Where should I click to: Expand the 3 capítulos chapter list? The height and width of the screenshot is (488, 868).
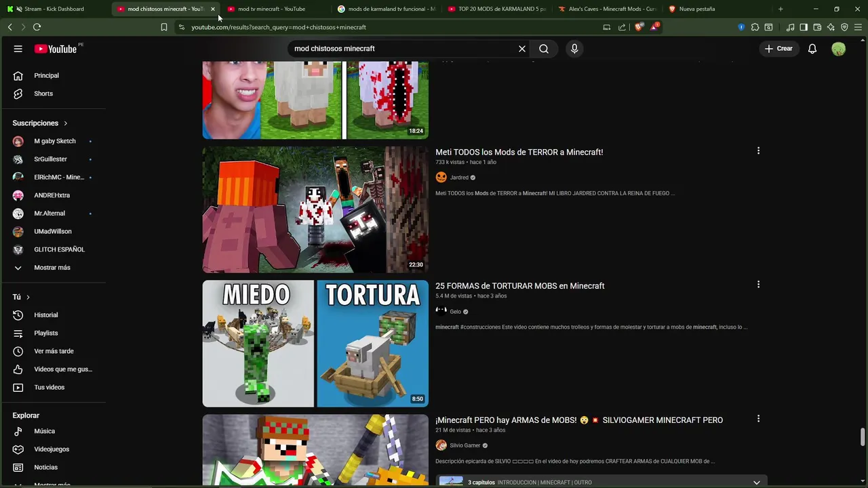click(x=757, y=482)
